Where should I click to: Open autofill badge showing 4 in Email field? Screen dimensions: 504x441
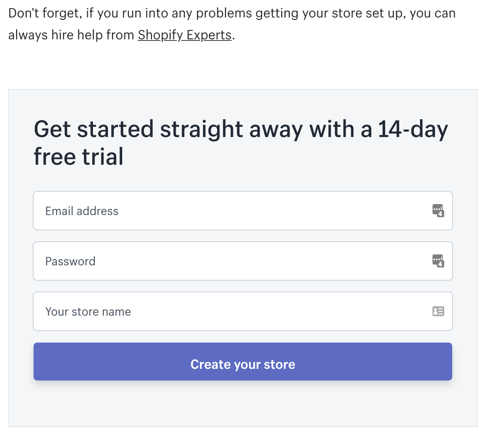pos(441,214)
